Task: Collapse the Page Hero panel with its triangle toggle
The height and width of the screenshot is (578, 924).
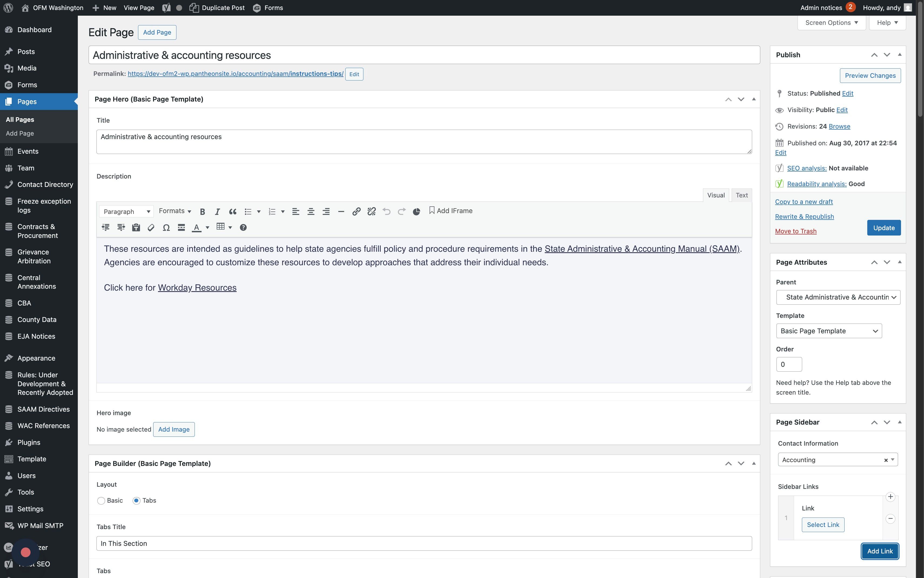Action: [754, 99]
